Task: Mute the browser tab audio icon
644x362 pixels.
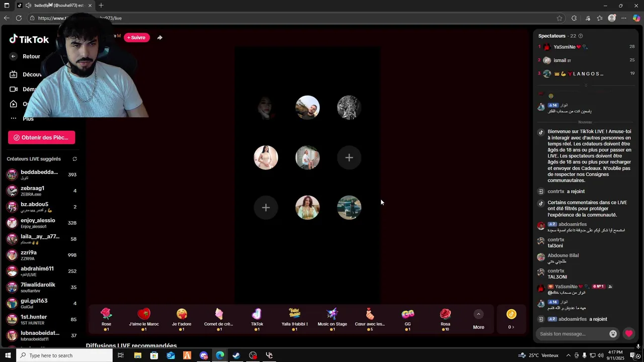Action: (28, 6)
